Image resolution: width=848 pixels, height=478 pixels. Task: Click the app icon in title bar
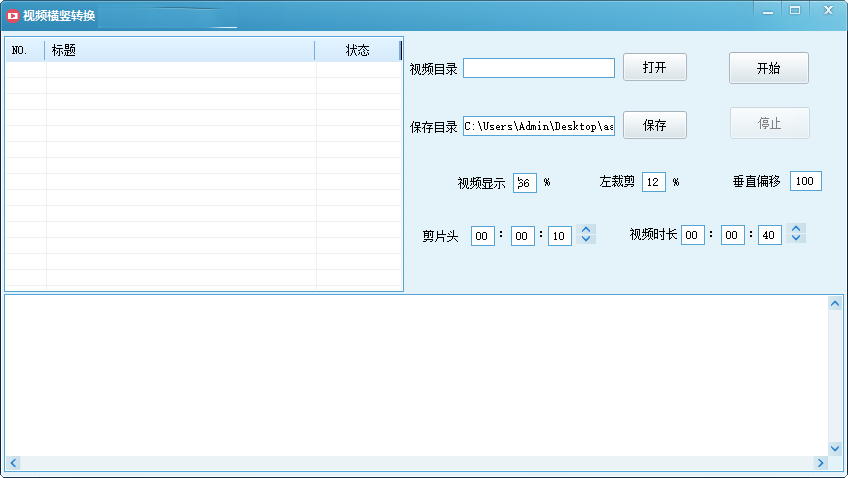click(12, 16)
